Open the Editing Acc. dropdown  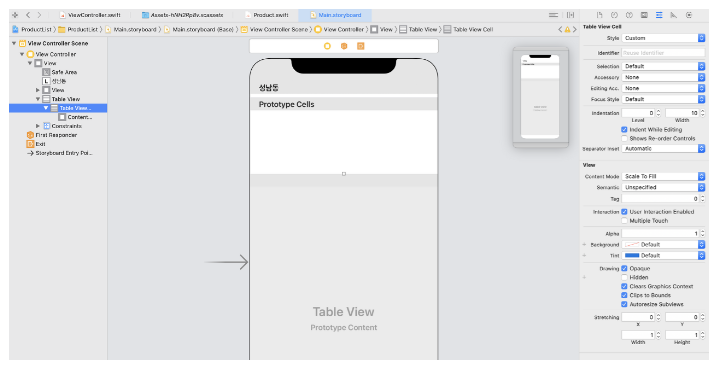pyautogui.click(x=663, y=88)
